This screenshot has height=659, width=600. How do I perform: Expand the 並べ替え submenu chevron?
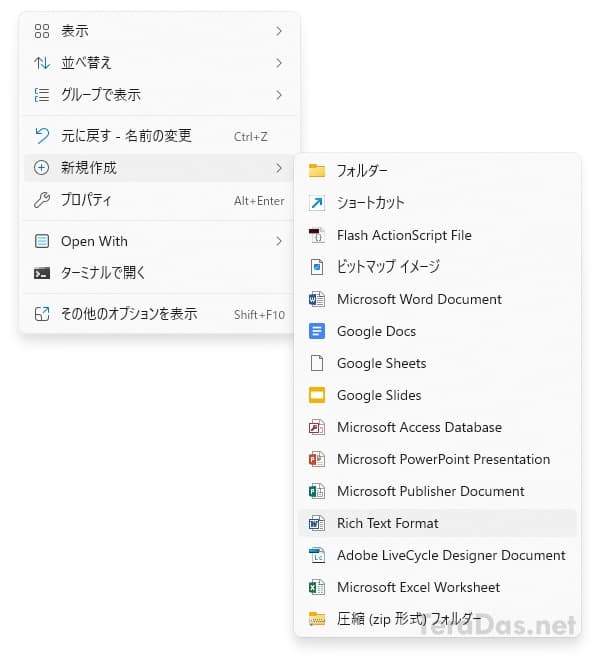279,63
